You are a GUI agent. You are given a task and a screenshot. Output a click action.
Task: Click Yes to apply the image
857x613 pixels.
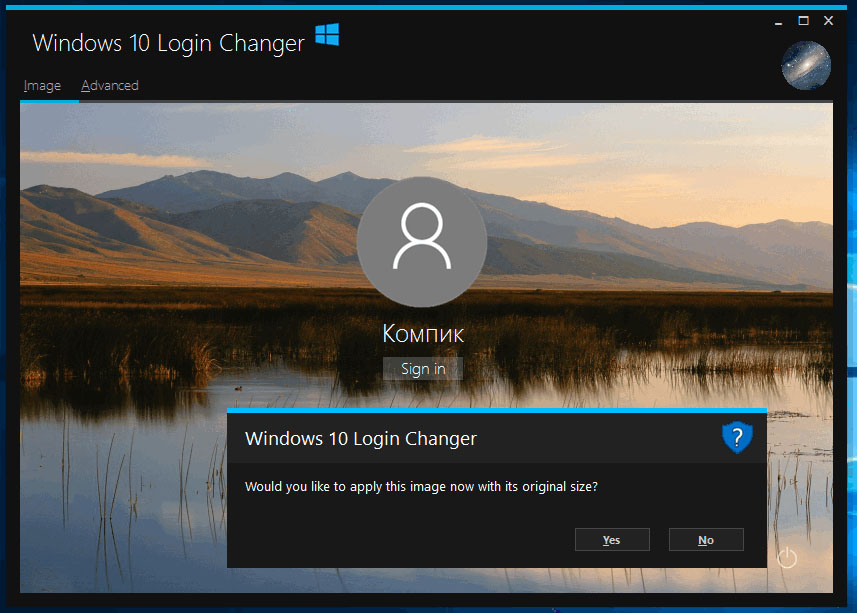coord(612,540)
